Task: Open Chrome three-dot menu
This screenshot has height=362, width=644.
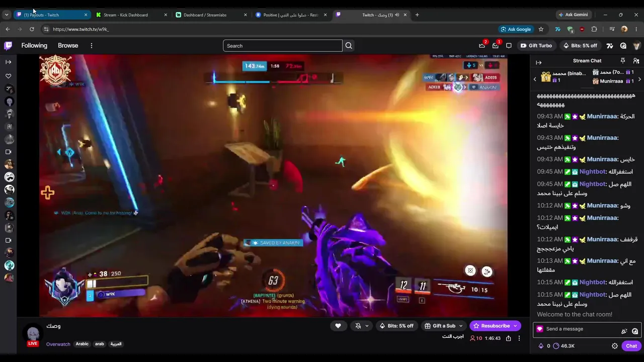Action: (x=636, y=29)
